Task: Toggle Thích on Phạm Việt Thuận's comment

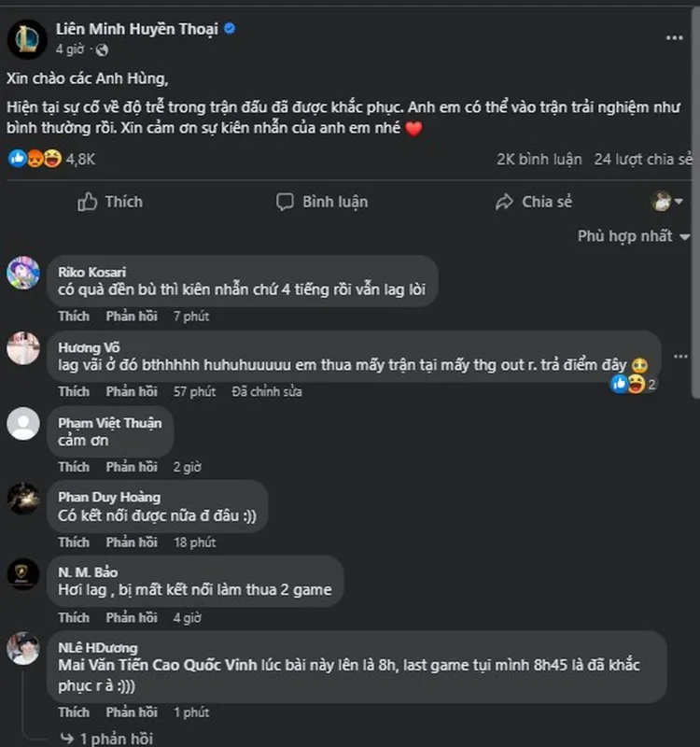Action: tap(74, 467)
